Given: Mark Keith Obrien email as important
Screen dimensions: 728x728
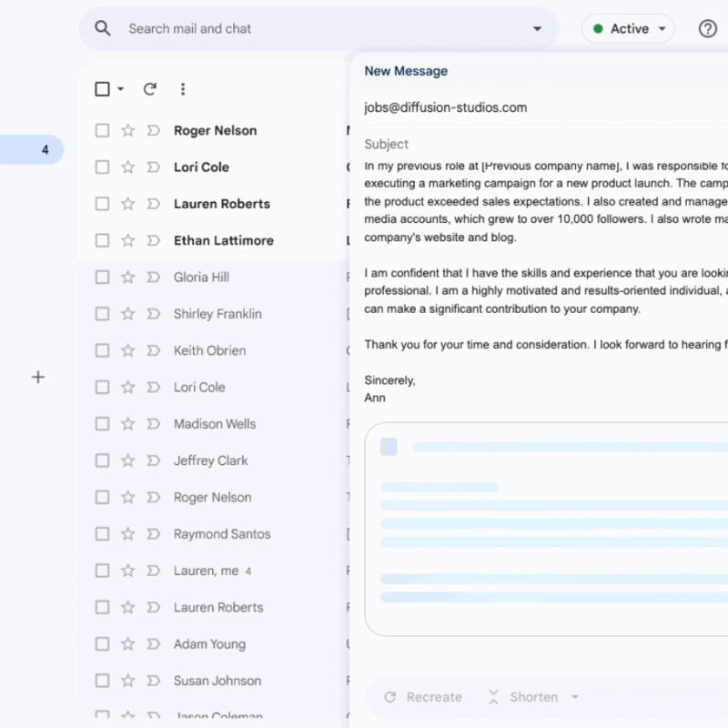Looking at the screenshot, I should click(x=153, y=351).
